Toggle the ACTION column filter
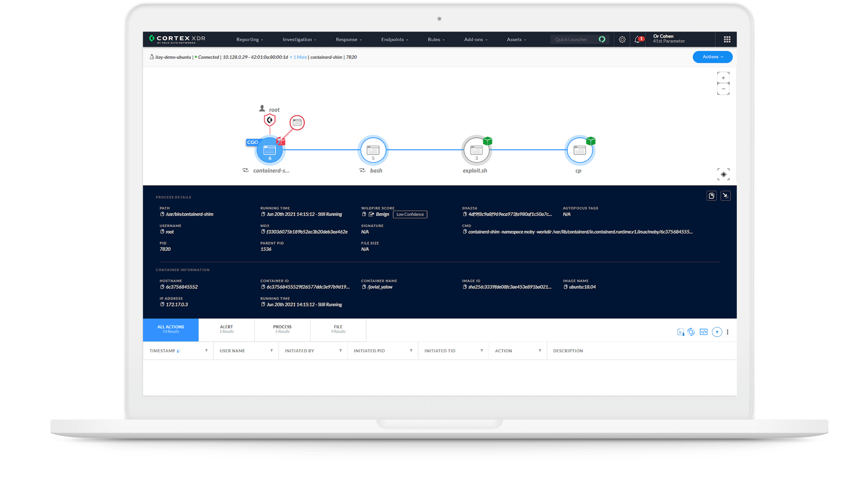This screenshot has height=504, width=863. (x=540, y=351)
